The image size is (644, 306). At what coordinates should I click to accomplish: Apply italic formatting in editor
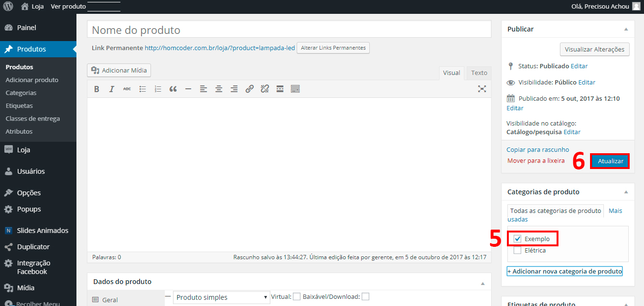pos(112,89)
